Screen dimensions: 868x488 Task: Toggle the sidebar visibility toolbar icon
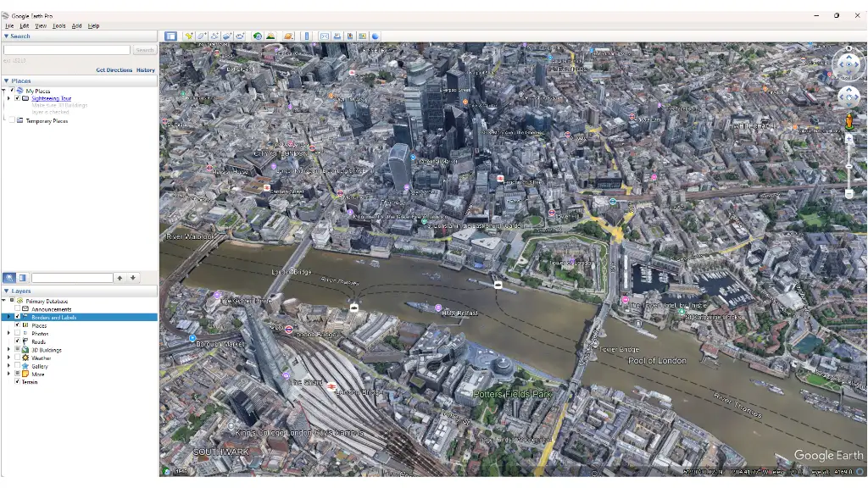click(170, 36)
